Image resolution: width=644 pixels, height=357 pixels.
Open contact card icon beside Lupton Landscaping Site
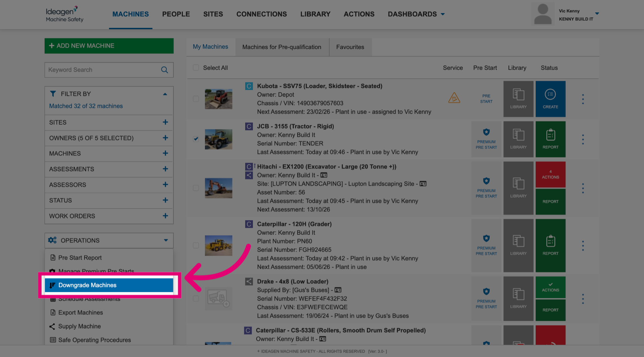[423, 184]
